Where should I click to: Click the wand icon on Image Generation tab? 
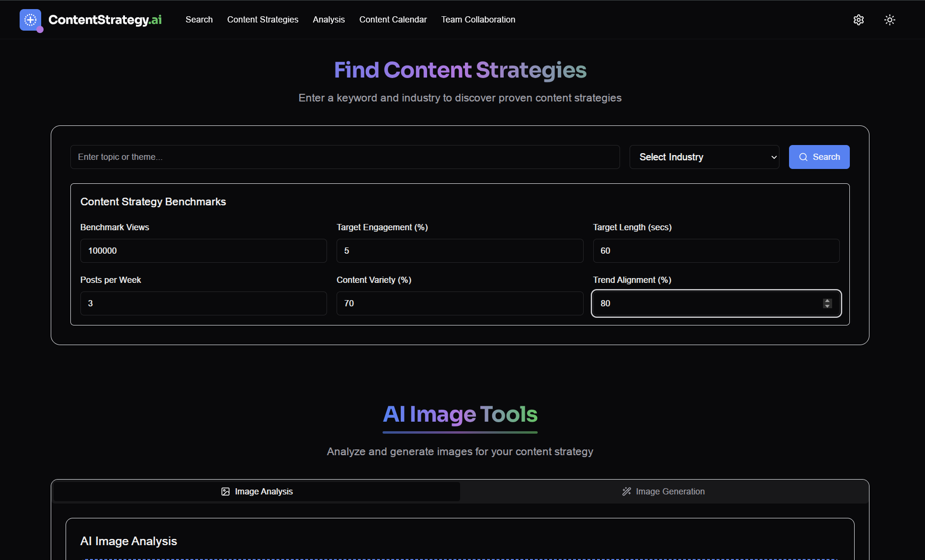click(626, 491)
